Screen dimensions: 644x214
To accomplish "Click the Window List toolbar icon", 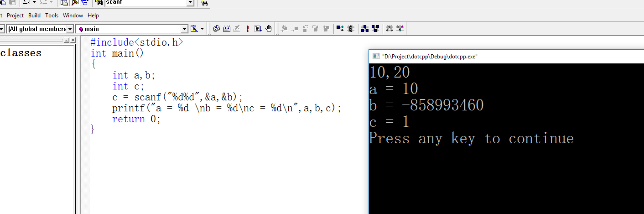I will pyautogui.click(x=84, y=3).
